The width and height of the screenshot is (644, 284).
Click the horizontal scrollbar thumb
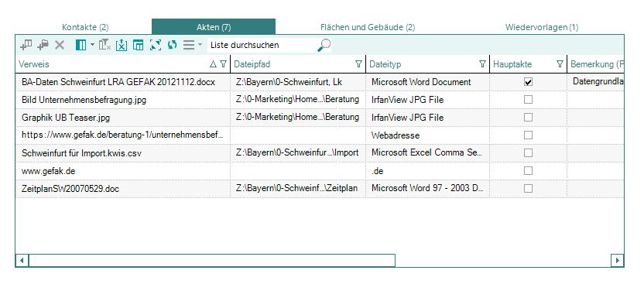click(x=212, y=260)
